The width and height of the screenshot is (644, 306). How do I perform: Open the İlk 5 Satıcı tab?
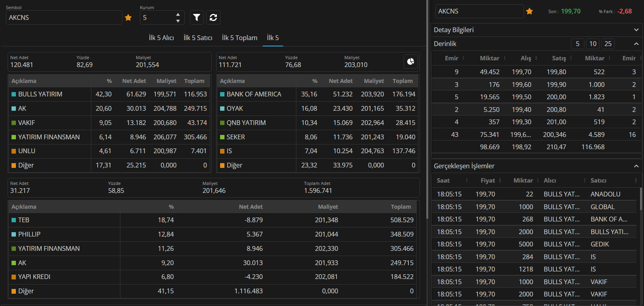(198, 38)
